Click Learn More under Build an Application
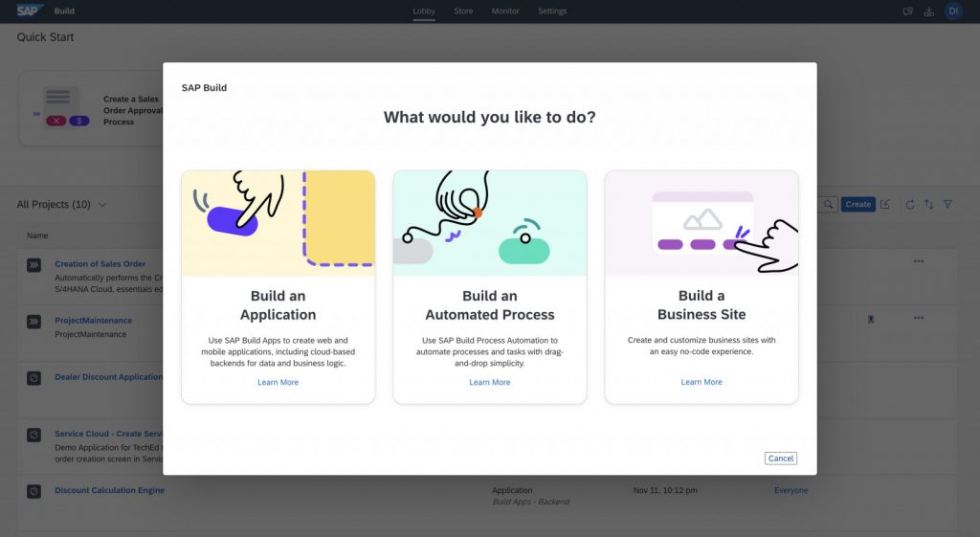Viewport: 980px width, 537px height. coord(278,382)
